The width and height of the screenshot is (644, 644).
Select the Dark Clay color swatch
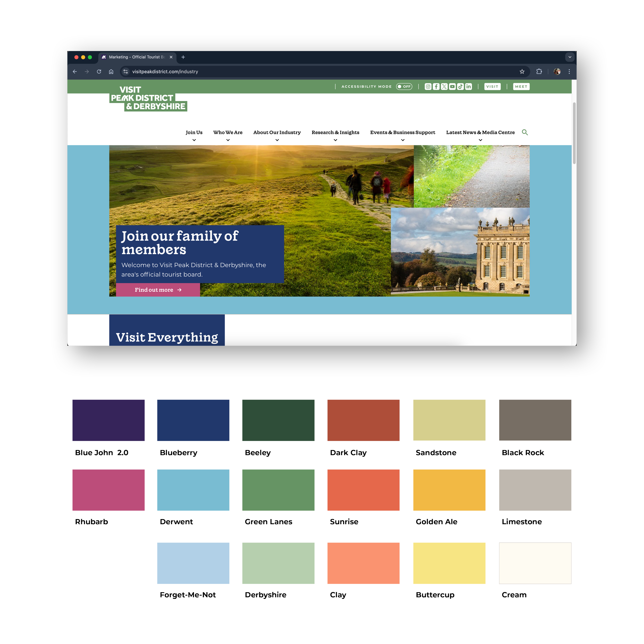(x=364, y=420)
